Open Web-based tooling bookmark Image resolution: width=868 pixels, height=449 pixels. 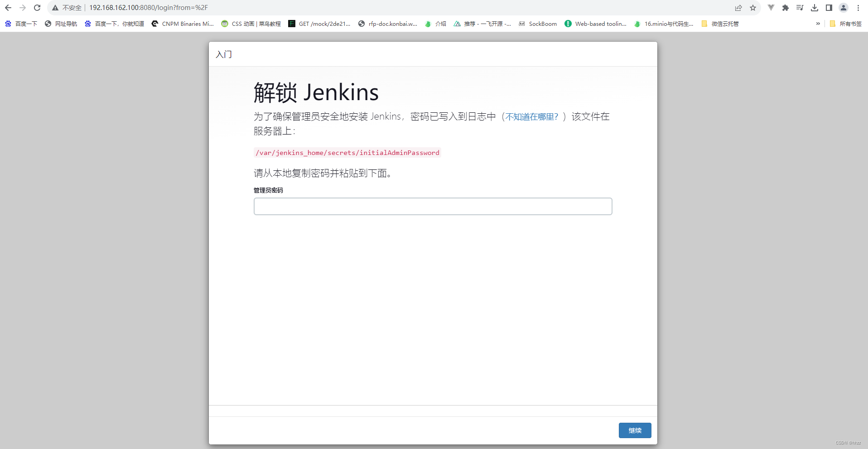pyautogui.click(x=596, y=24)
